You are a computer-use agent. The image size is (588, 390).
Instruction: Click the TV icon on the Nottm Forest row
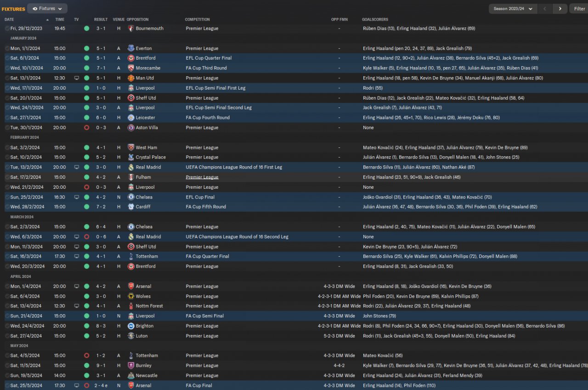76,306
